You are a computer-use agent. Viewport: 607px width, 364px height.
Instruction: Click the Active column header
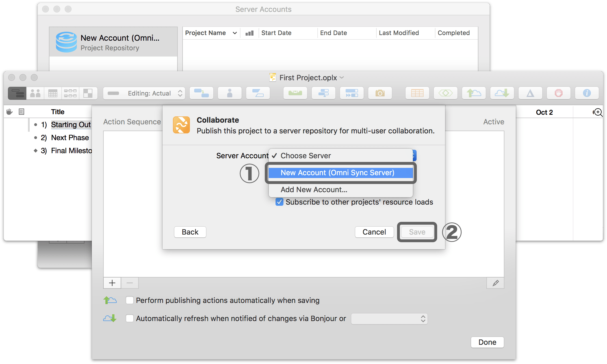pos(494,122)
